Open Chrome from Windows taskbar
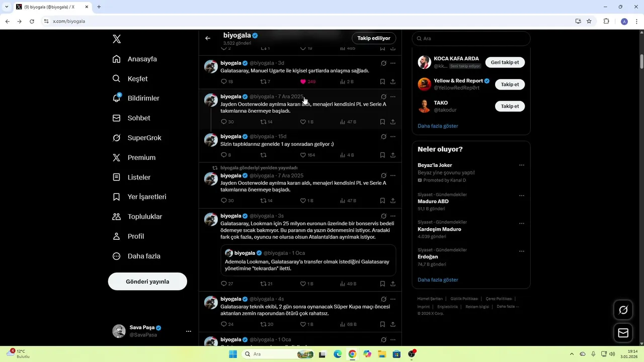Image resolution: width=644 pixels, height=362 pixels. tap(352, 354)
